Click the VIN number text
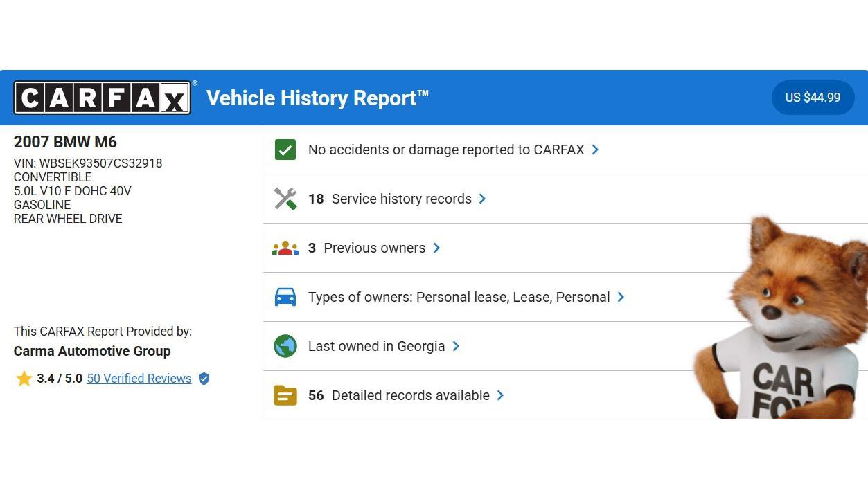Screen dimensions: 868x488 [x=88, y=163]
